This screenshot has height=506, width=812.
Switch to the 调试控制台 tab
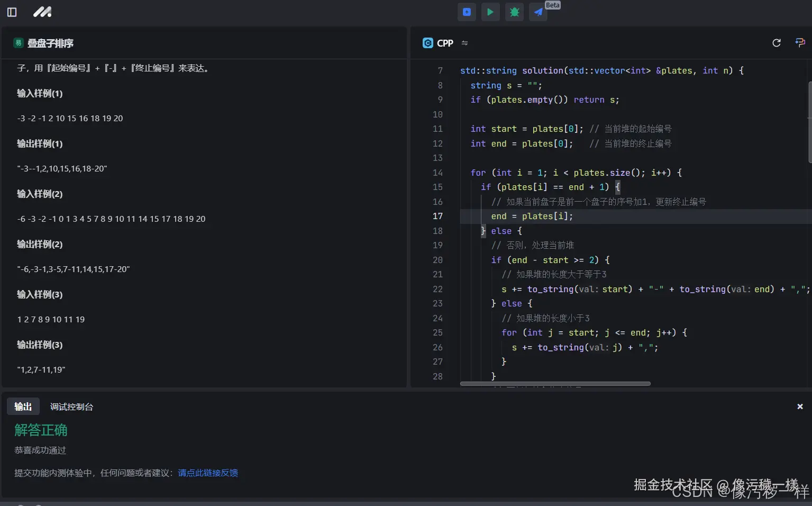click(x=71, y=406)
